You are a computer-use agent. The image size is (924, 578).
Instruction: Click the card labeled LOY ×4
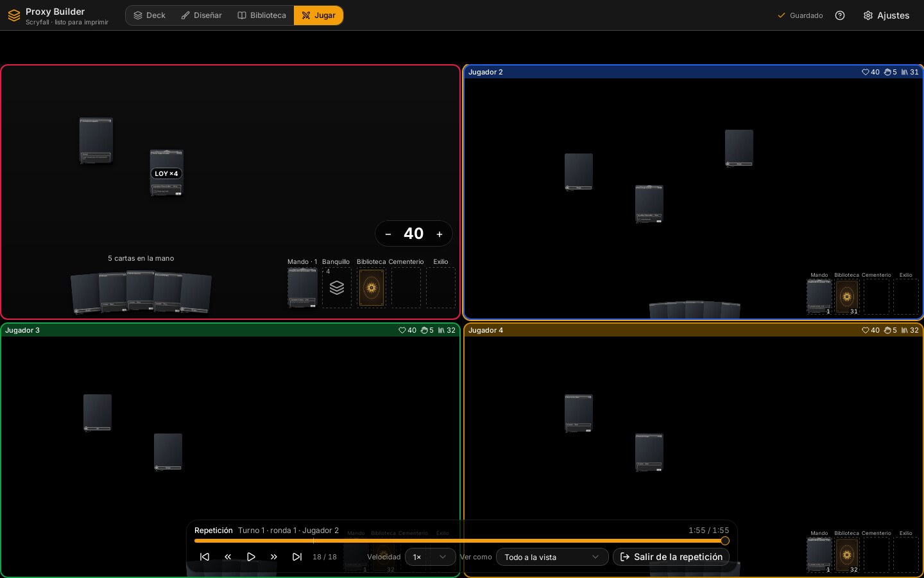pyautogui.click(x=167, y=173)
